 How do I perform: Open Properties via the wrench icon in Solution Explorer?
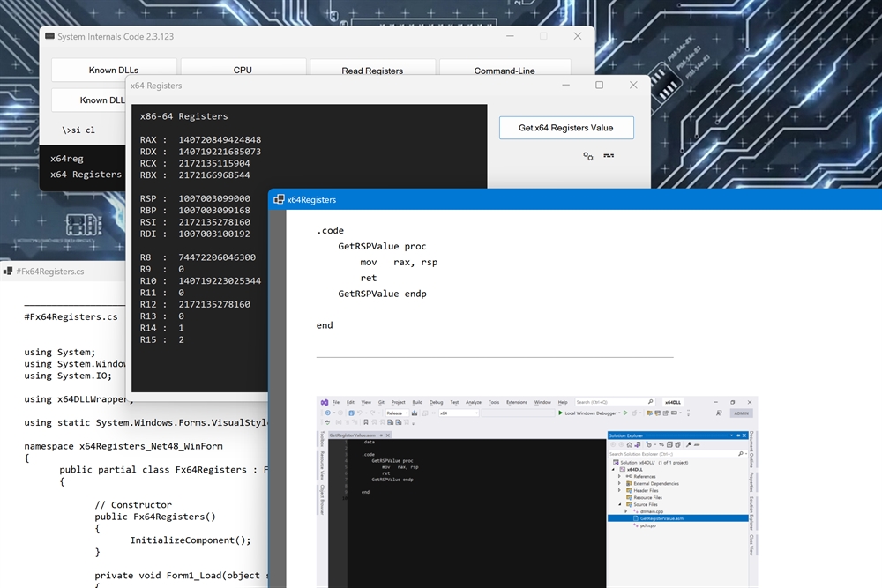click(x=690, y=444)
